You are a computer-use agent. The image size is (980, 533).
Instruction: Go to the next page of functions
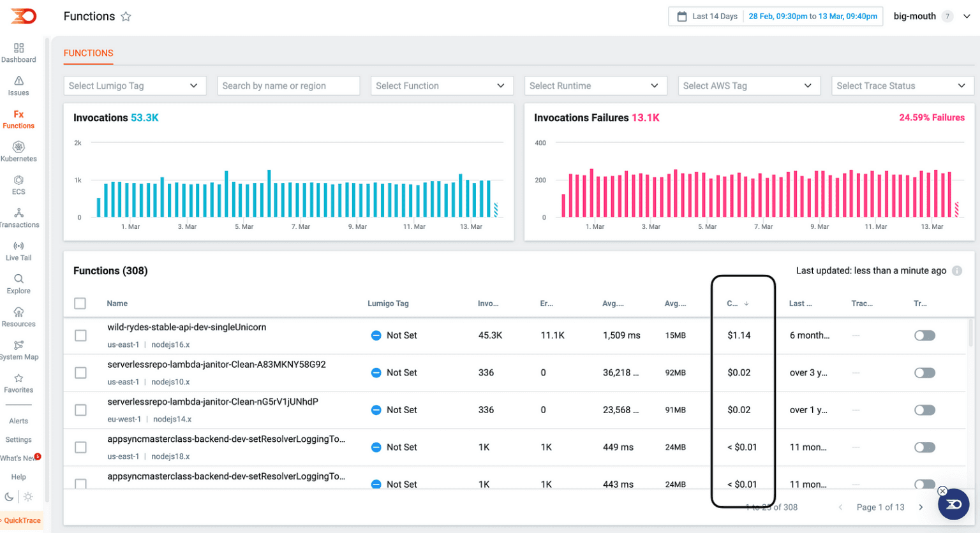[921, 507]
